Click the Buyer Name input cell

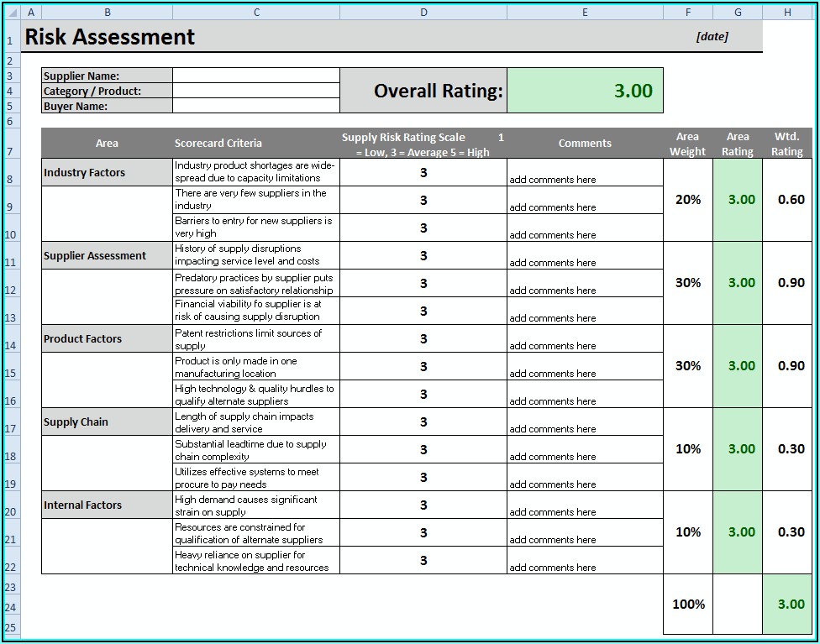256,106
